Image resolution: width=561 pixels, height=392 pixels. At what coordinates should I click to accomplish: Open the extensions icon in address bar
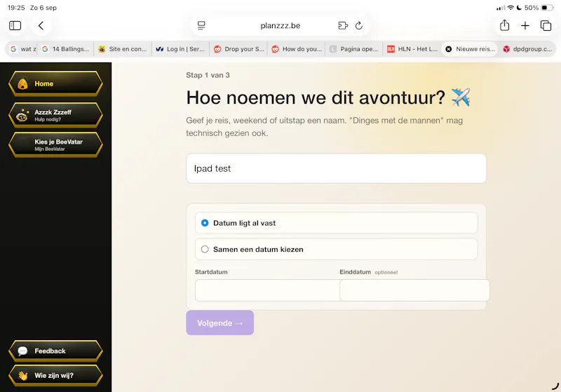click(343, 25)
